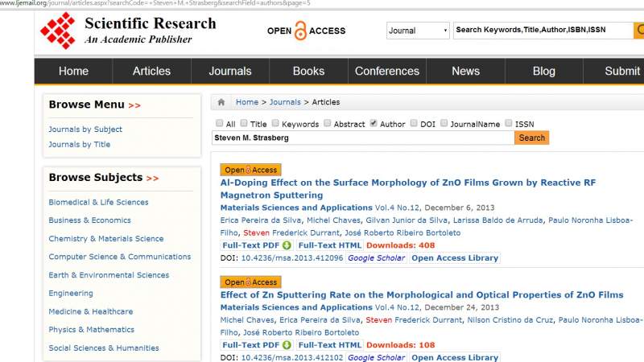The height and width of the screenshot is (362, 644).
Task: Click Materials Sciences and Applications, December 24 article
Action: (296, 307)
